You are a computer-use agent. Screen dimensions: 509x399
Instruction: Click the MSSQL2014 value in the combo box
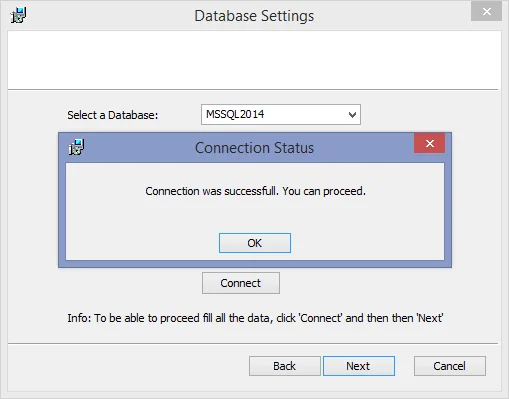235,114
